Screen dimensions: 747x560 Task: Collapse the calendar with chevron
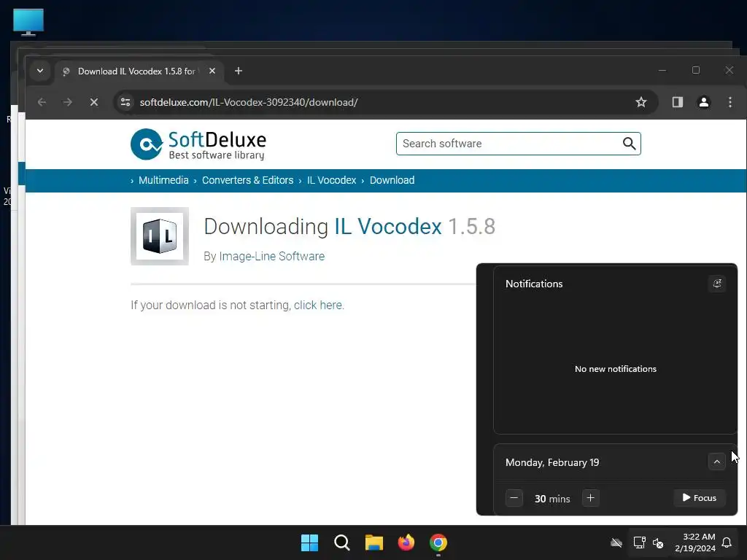tap(716, 462)
